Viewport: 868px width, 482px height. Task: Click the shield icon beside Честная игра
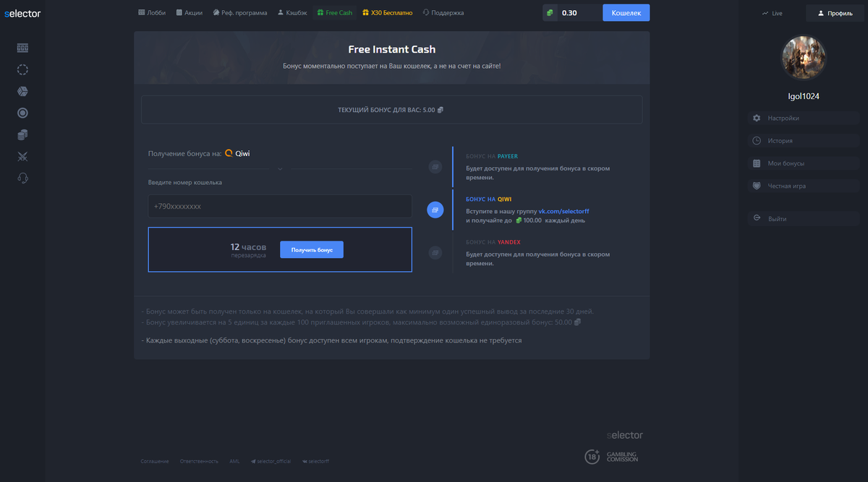click(757, 186)
